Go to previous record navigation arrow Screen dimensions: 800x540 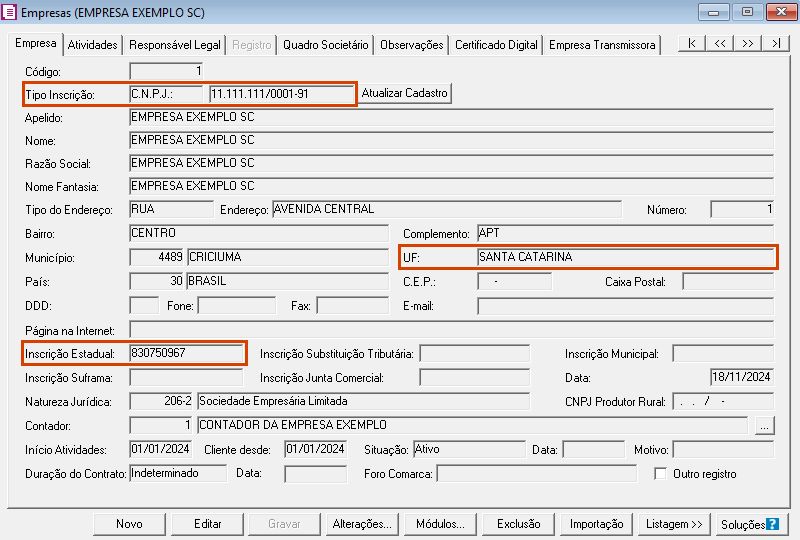(x=720, y=43)
